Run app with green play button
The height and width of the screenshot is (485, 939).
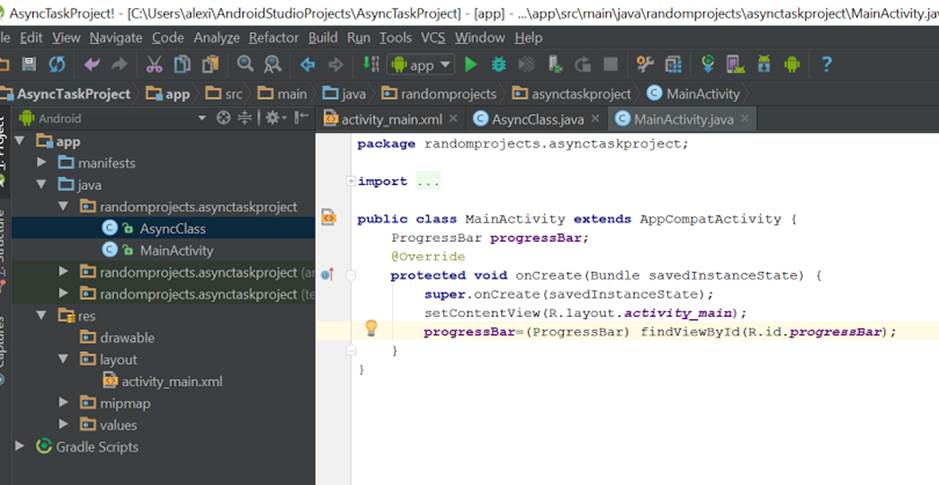[x=471, y=64]
